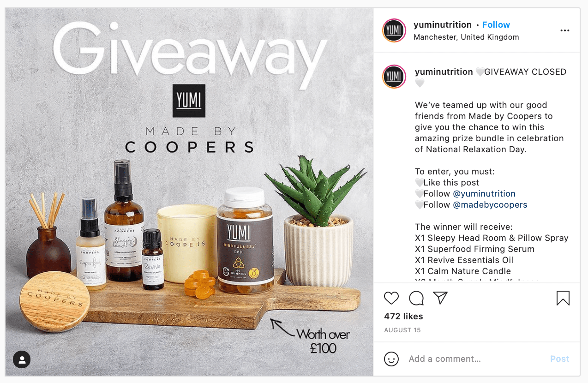The width and height of the screenshot is (588, 383).
Task: Open comments via the speech bubble icon
Action: pos(416,298)
